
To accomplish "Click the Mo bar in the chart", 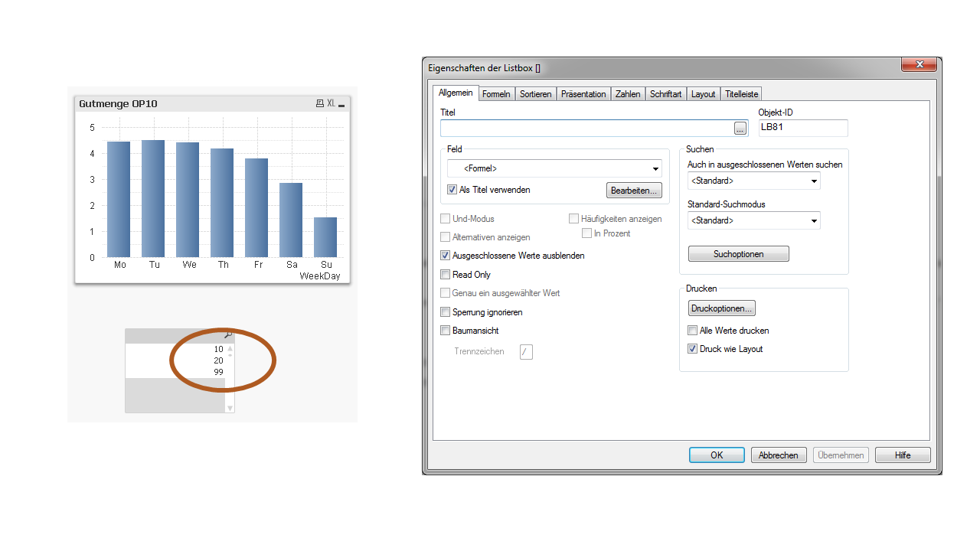I will point(119,199).
